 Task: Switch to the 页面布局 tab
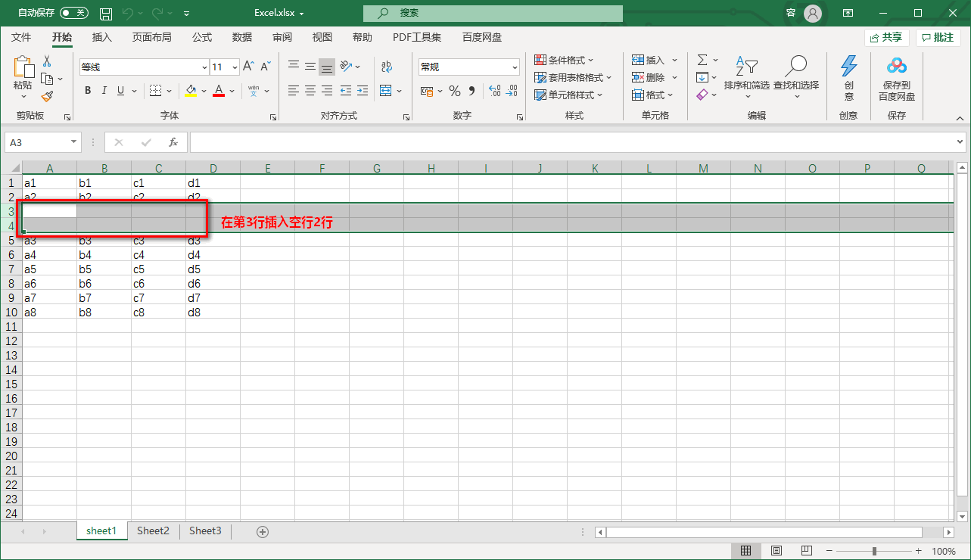(x=152, y=37)
